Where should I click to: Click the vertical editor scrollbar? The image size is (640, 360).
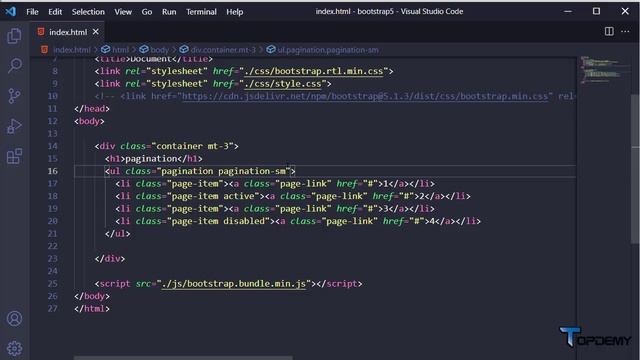coord(635,169)
